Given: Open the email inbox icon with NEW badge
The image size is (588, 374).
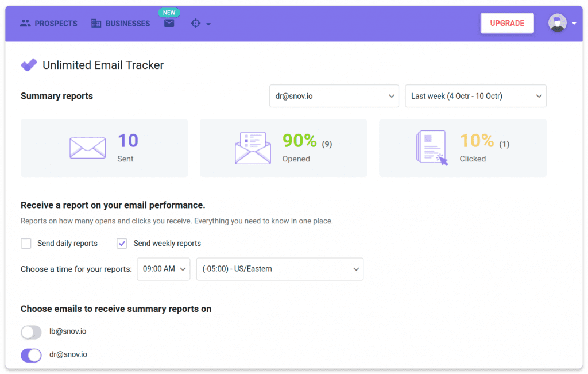Looking at the screenshot, I should [169, 23].
